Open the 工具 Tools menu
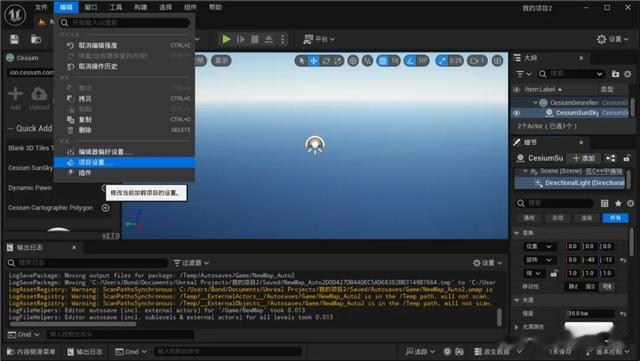The height and width of the screenshot is (361, 640). [116, 7]
